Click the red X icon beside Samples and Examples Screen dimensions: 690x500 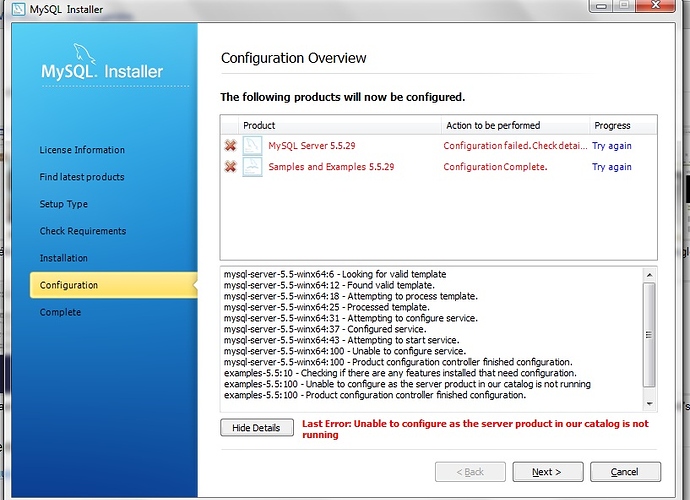pyautogui.click(x=230, y=166)
